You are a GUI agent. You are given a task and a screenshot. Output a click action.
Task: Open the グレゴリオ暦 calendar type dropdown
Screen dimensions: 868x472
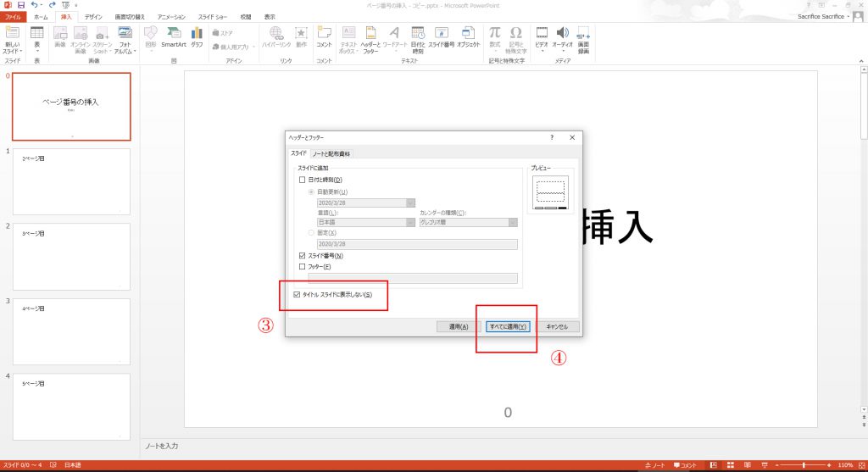point(513,223)
